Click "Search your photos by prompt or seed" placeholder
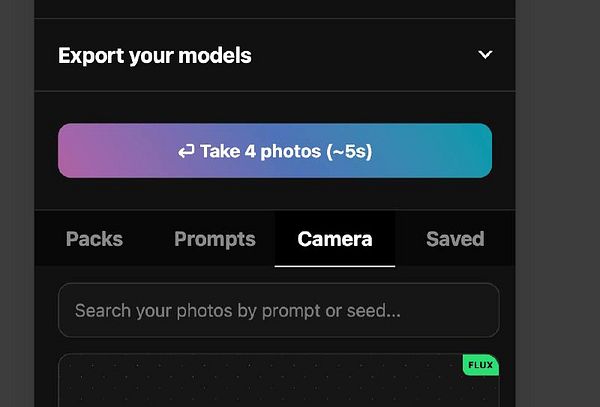The width and height of the screenshot is (600, 407). (x=238, y=311)
